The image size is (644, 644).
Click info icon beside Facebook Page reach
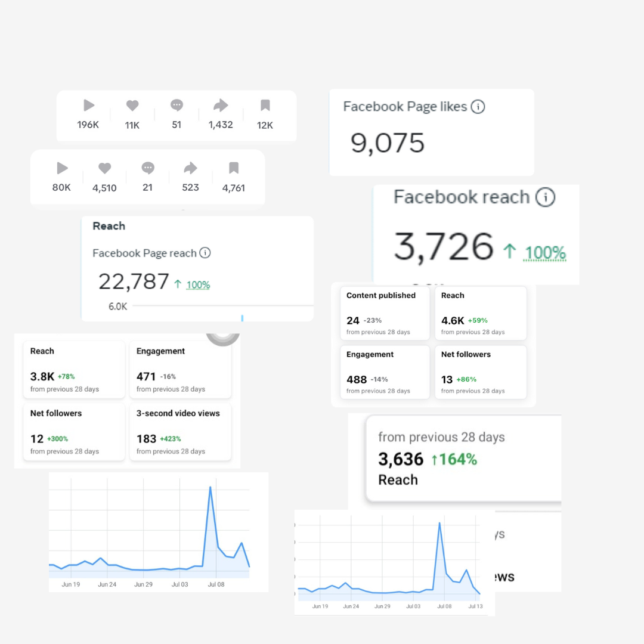[205, 253]
